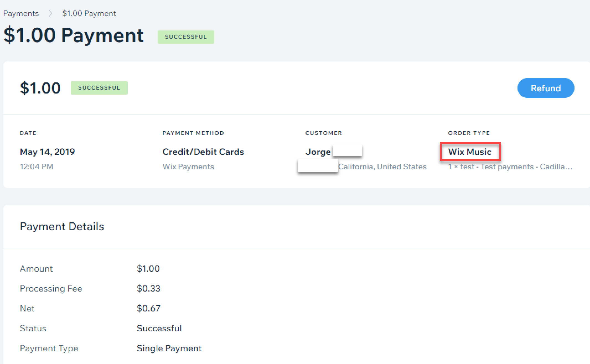Click the Status value Successful
590x364 pixels.
[x=159, y=328]
